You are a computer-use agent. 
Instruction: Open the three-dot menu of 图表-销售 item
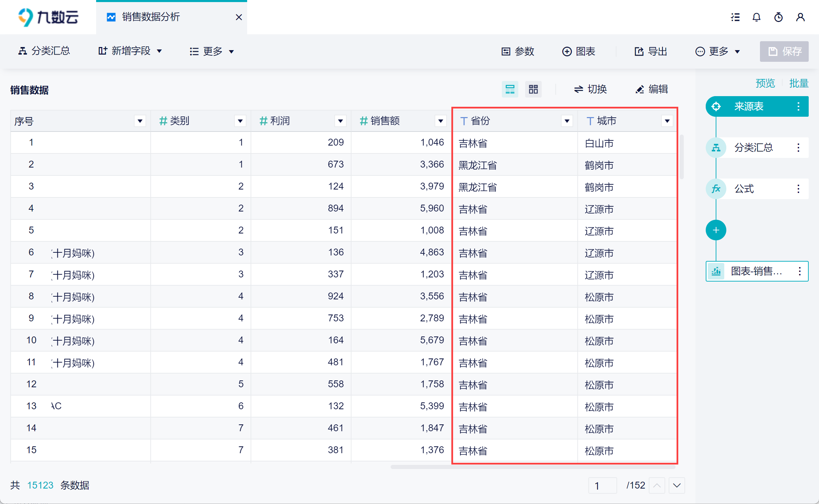(800, 271)
